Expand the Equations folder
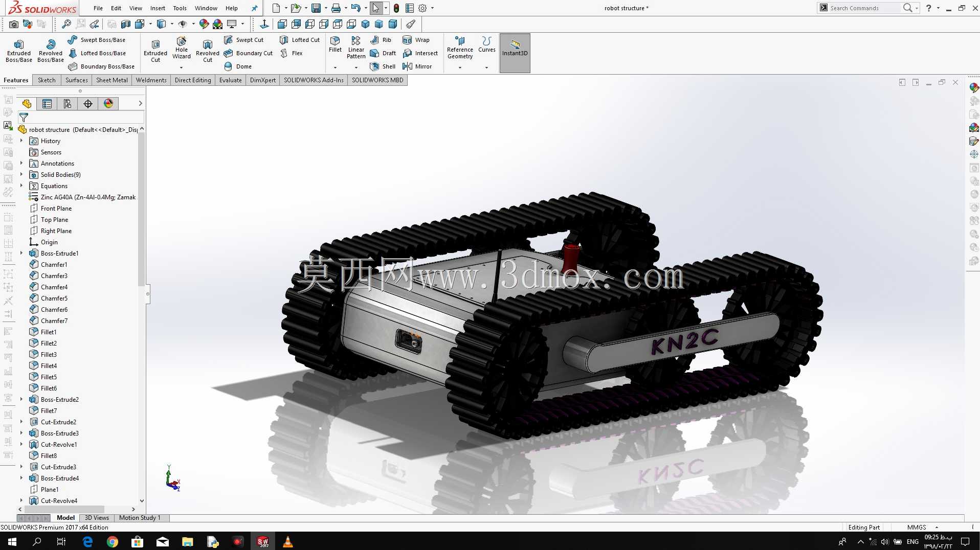980x550 pixels. 21,186
